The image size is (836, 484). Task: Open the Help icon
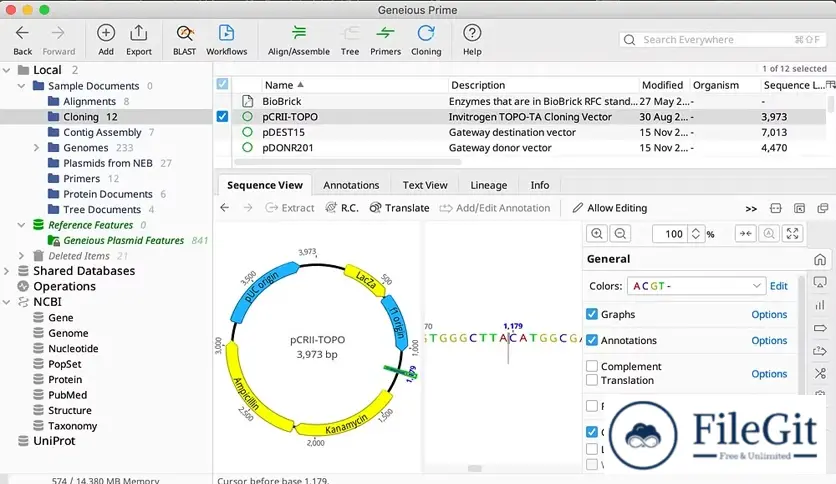[472, 33]
